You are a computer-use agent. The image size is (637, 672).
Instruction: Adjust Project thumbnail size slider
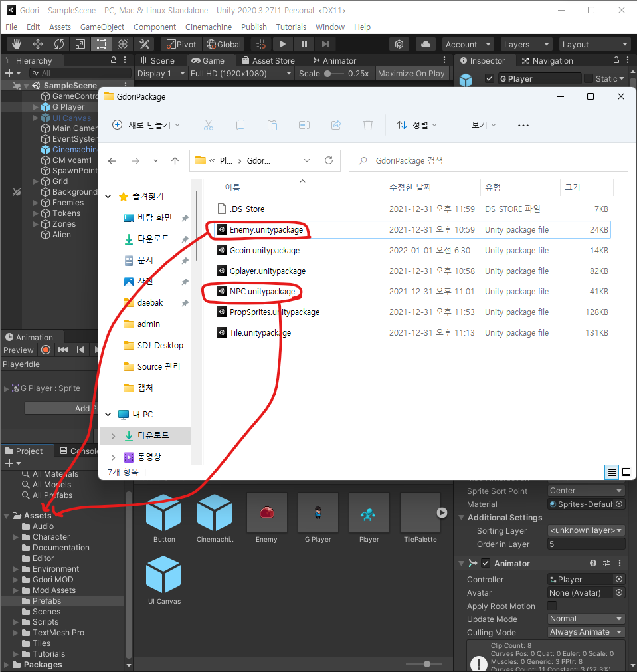coord(426,664)
